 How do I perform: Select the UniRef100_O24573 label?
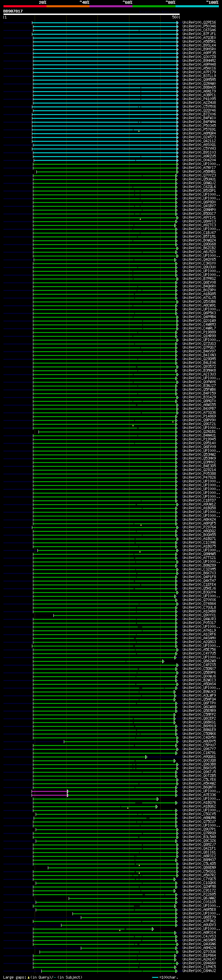[199, 137]
